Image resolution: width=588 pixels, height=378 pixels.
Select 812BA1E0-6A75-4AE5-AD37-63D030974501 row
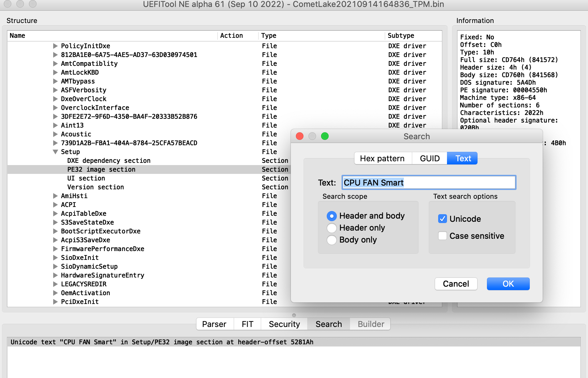point(225,55)
